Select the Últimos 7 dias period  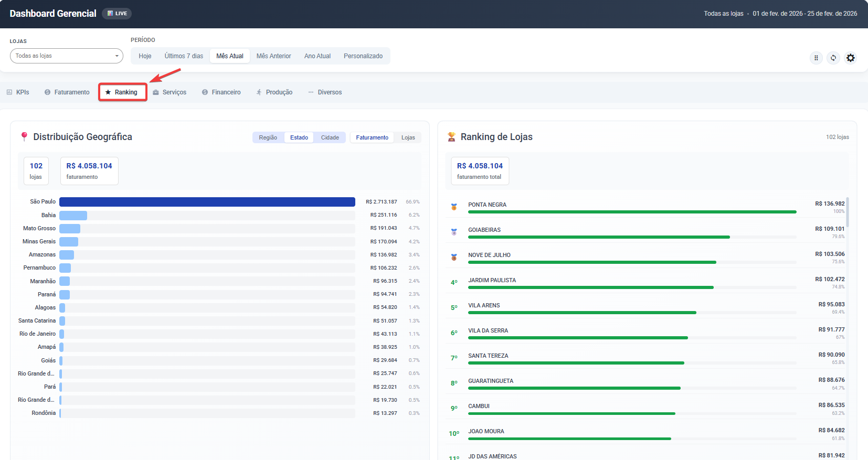point(184,56)
